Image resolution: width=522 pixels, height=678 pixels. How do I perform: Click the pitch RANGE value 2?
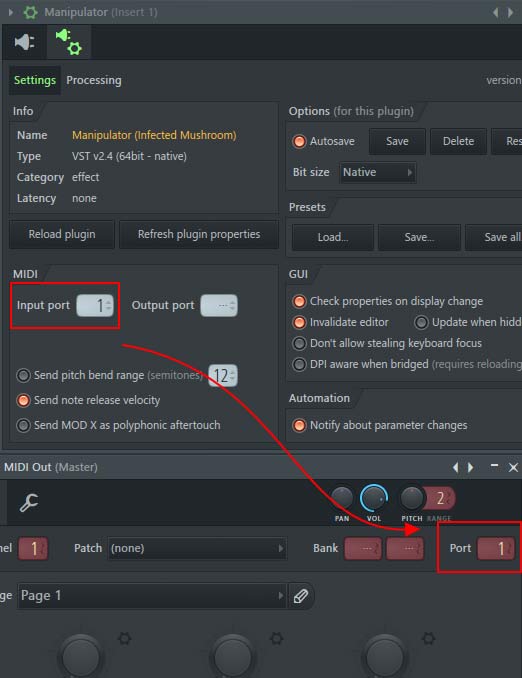click(440, 498)
